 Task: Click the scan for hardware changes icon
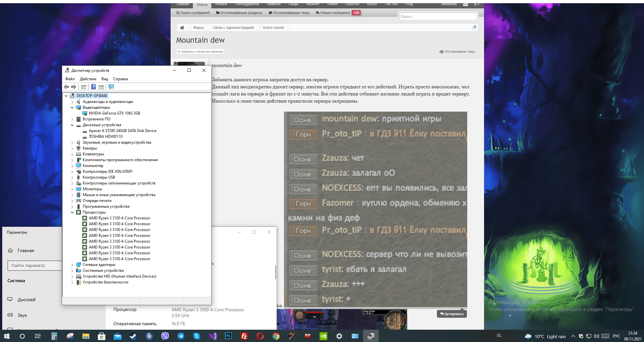coord(111,87)
